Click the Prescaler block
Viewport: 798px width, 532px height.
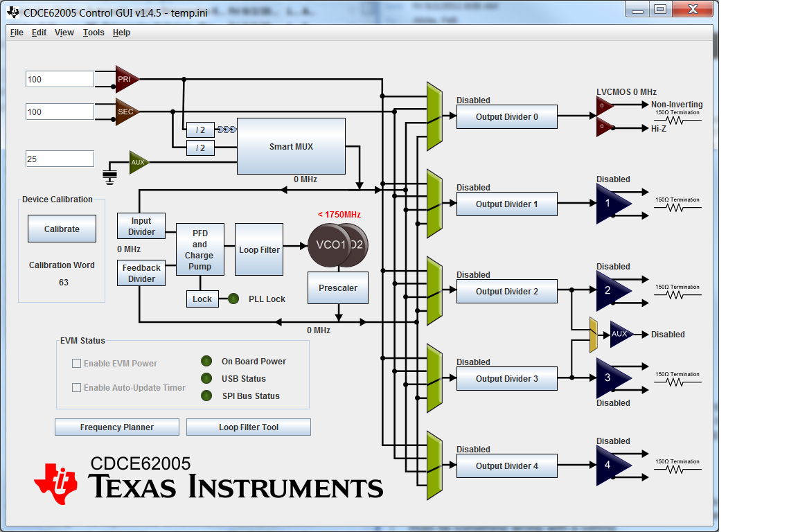(x=338, y=287)
